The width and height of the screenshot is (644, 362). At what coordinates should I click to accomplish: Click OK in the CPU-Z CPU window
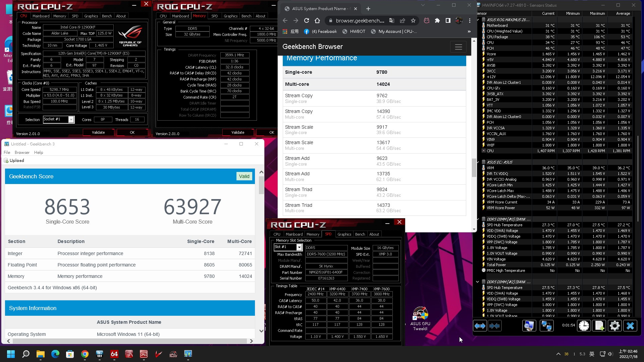tap(132, 132)
